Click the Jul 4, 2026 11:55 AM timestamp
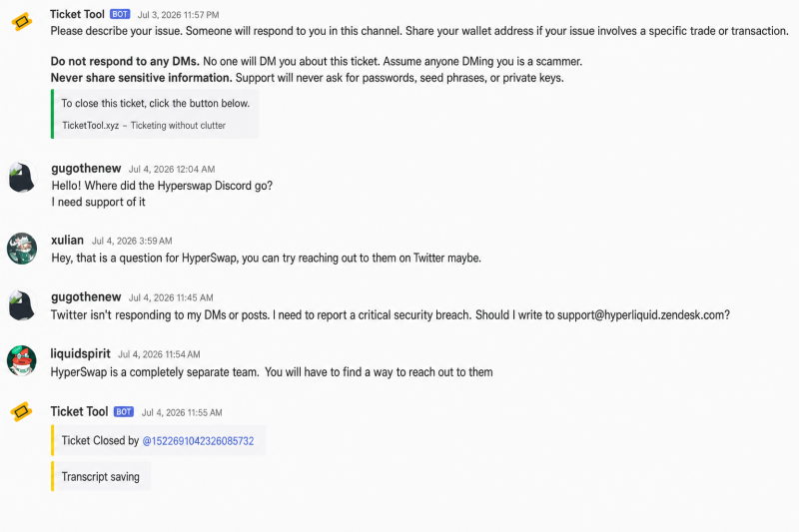This screenshot has height=532, width=799. click(x=182, y=412)
